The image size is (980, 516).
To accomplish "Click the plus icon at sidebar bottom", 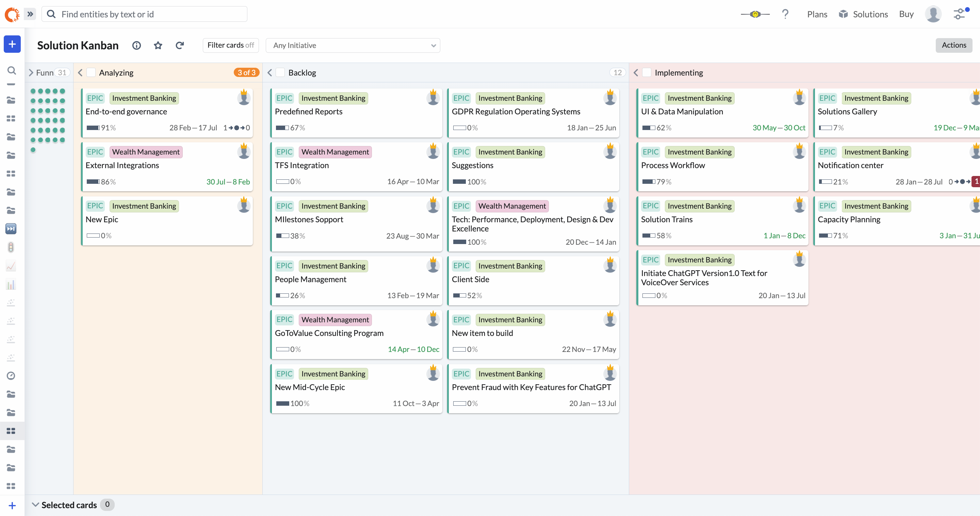I will (x=12, y=505).
